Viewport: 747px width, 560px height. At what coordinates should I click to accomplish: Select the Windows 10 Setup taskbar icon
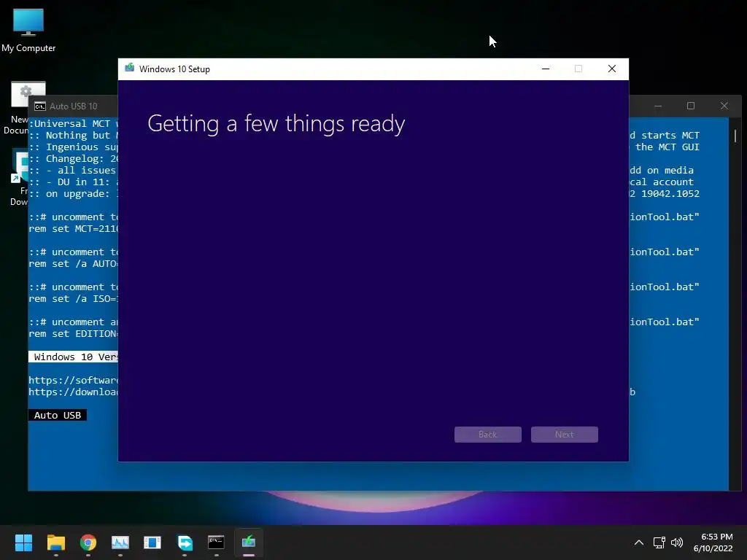(249, 542)
